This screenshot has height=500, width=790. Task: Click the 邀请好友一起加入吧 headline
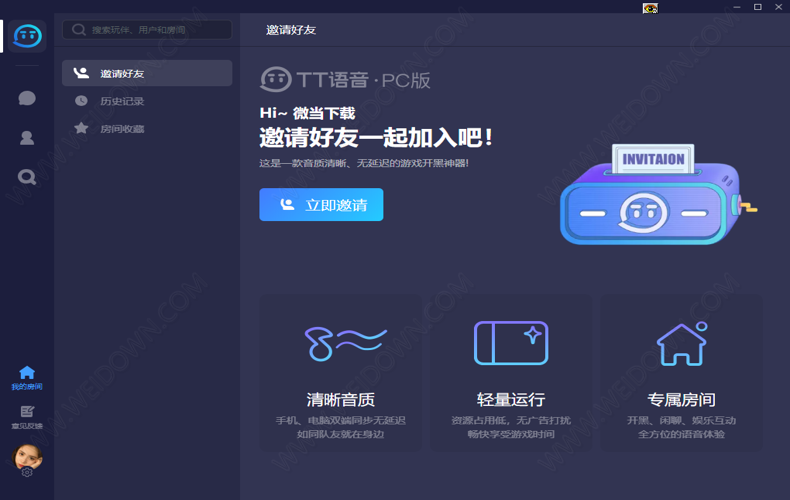click(376, 138)
